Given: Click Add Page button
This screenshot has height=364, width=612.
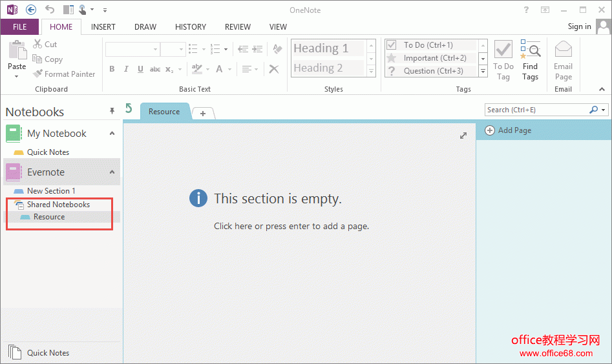Looking at the screenshot, I should click(x=509, y=130).
